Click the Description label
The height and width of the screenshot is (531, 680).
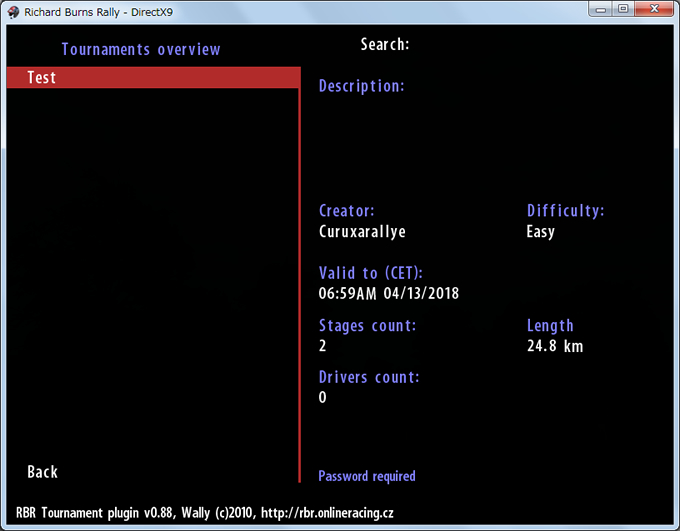[362, 86]
